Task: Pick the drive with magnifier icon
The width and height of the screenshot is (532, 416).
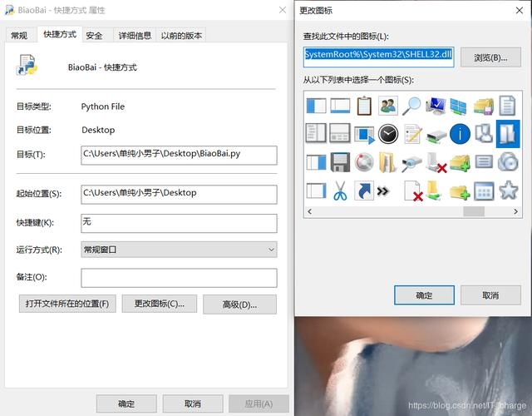Action: coord(411,163)
